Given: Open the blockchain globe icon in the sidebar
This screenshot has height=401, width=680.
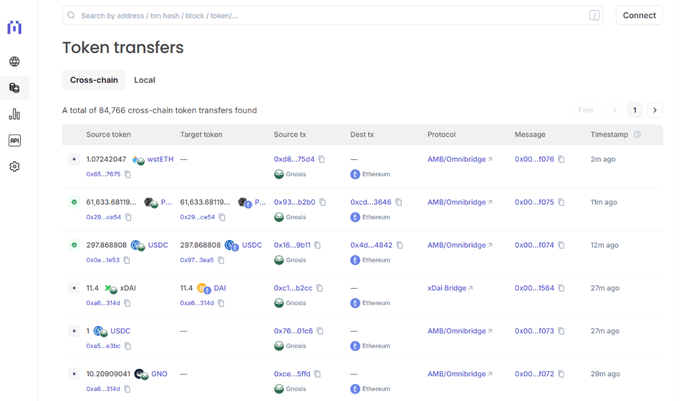Looking at the screenshot, I should 14,62.
